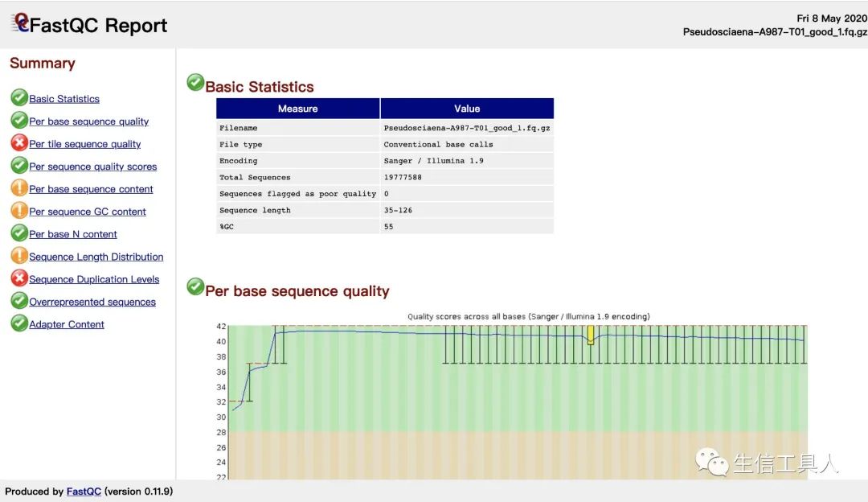Select the Filename row label
The width and height of the screenshot is (868, 502).
239,128
